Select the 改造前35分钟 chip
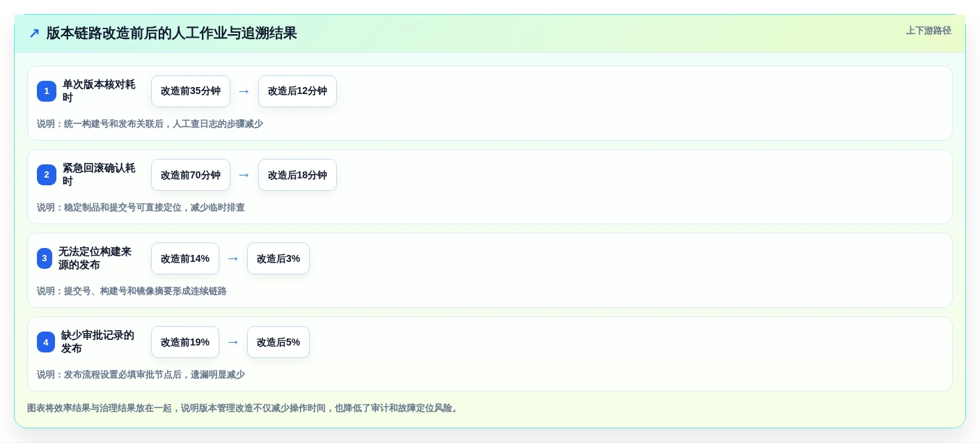 click(191, 91)
